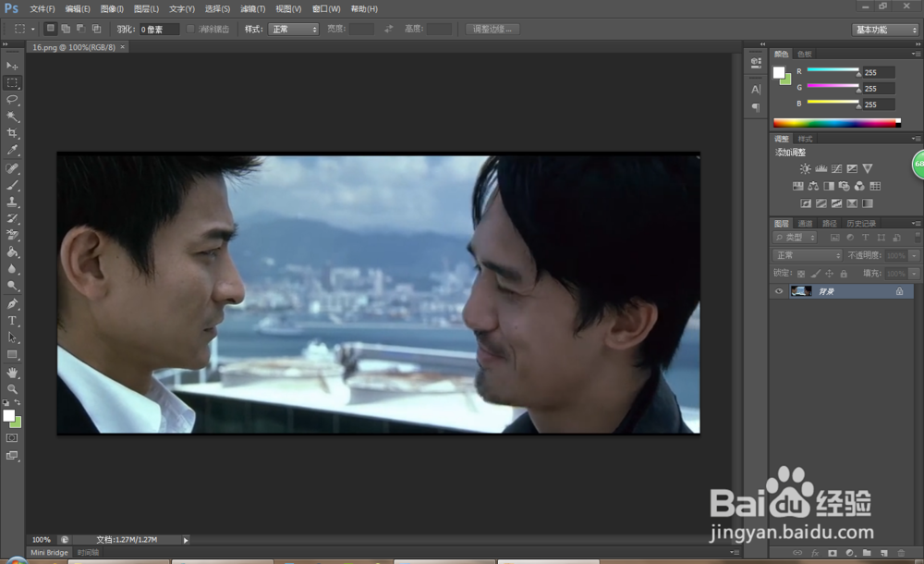924x564 pixels.
Task: Toggle lock position
Action: [x=829, y=274]
